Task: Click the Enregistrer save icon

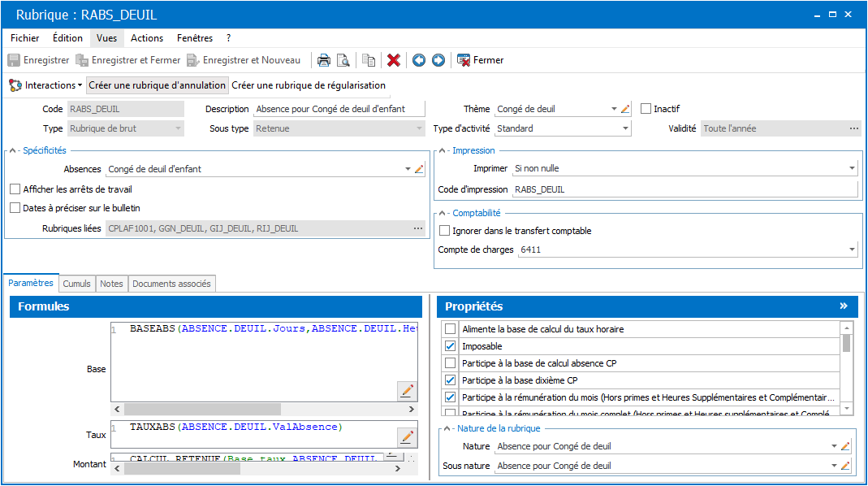Action: click(14, 60)
